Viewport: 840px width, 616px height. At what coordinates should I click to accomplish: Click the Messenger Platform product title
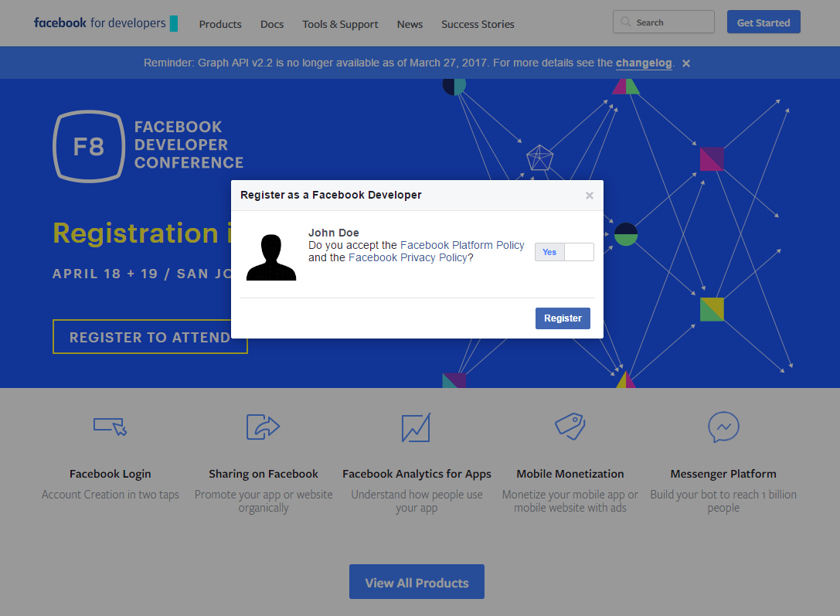723,474
